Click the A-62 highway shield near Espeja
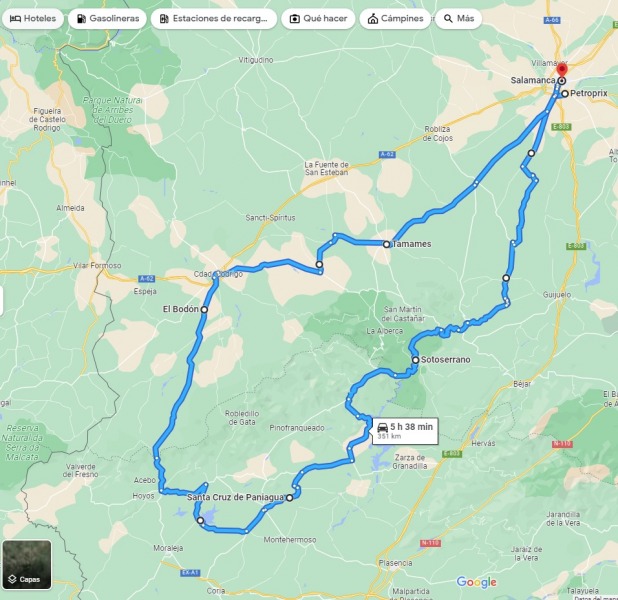 pos(147,279)
